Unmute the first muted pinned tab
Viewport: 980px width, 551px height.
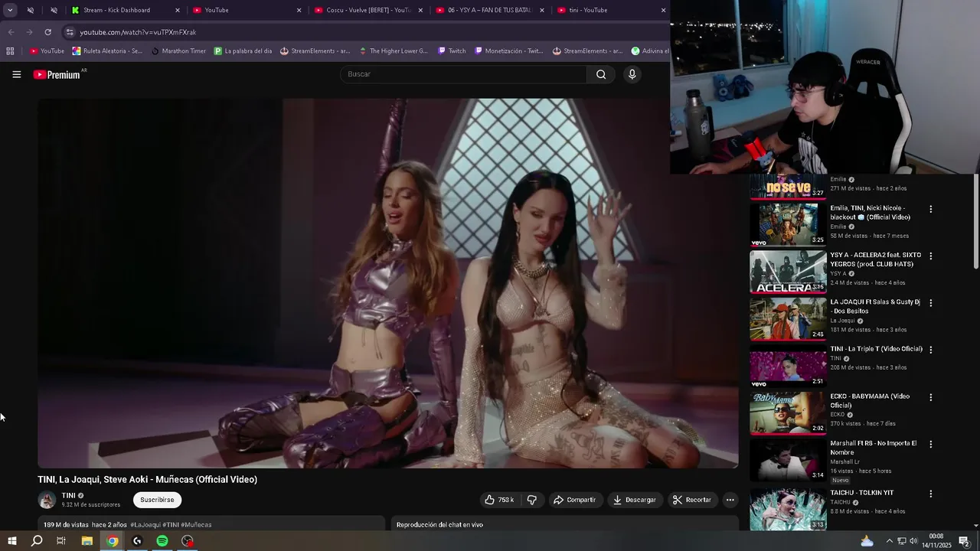click(x=31, y=10)
